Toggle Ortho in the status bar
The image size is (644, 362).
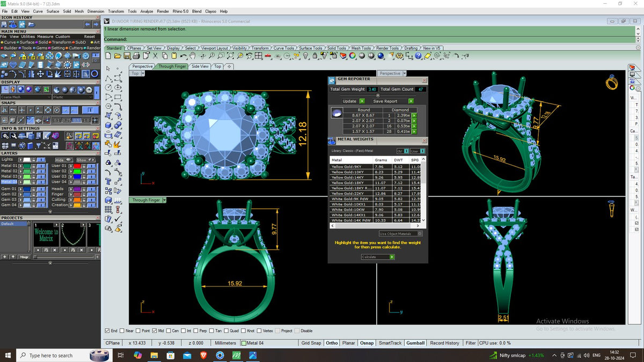pyautogui.click(x=332, y=343)
